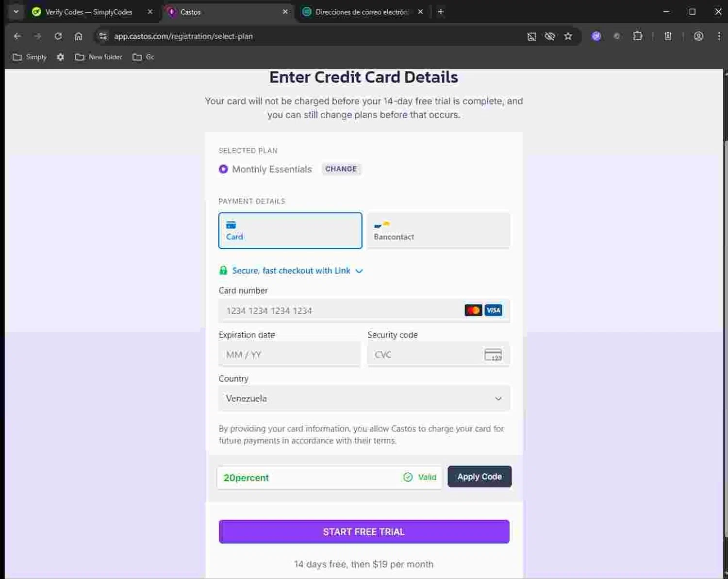Open the Gc bookmark folder

click(143, 57)
